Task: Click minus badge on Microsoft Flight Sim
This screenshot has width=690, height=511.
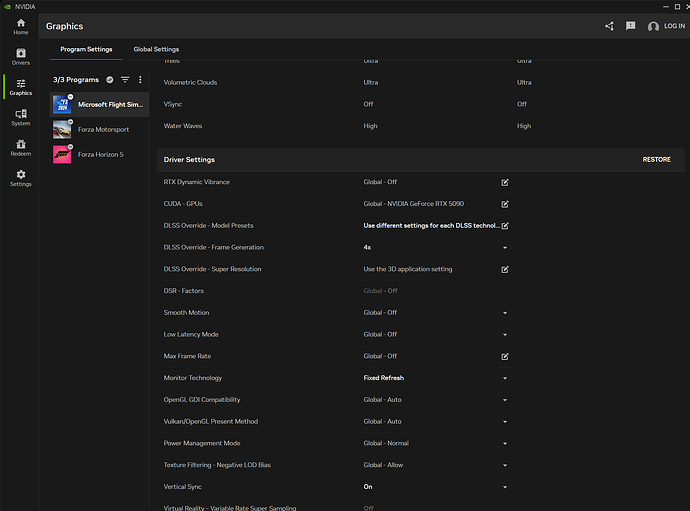Action: click(x=70, y=97)
